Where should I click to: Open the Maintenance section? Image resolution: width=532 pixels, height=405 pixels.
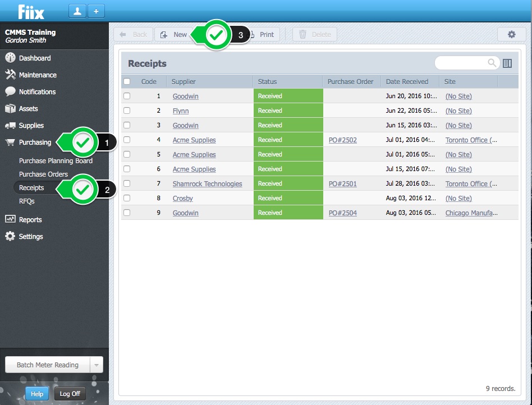(38, 75)
